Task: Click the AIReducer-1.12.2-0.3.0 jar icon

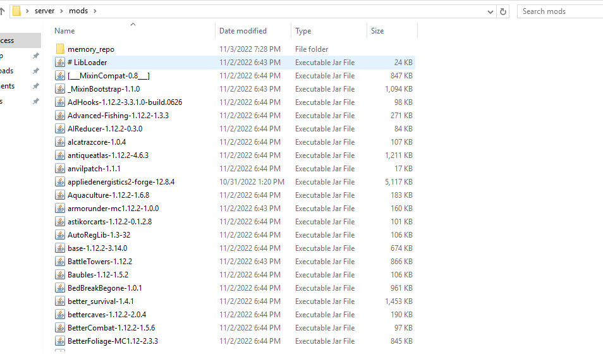Action: click(60, 129)
